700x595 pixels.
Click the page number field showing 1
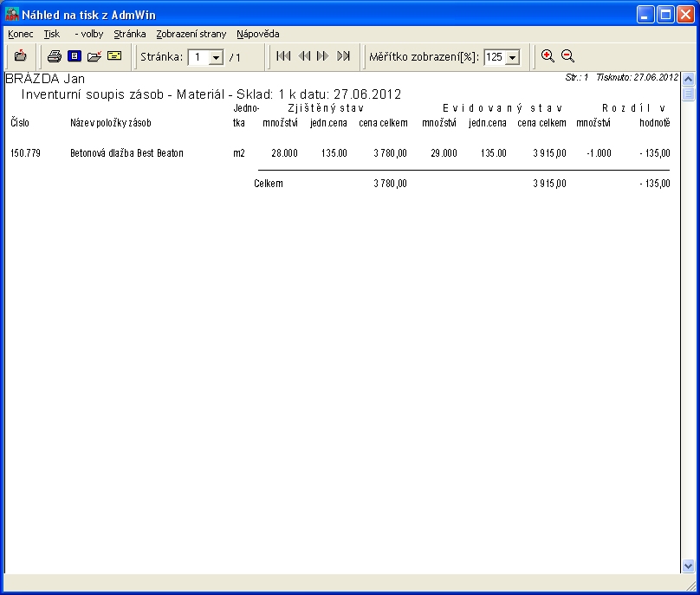pos(198,57)
